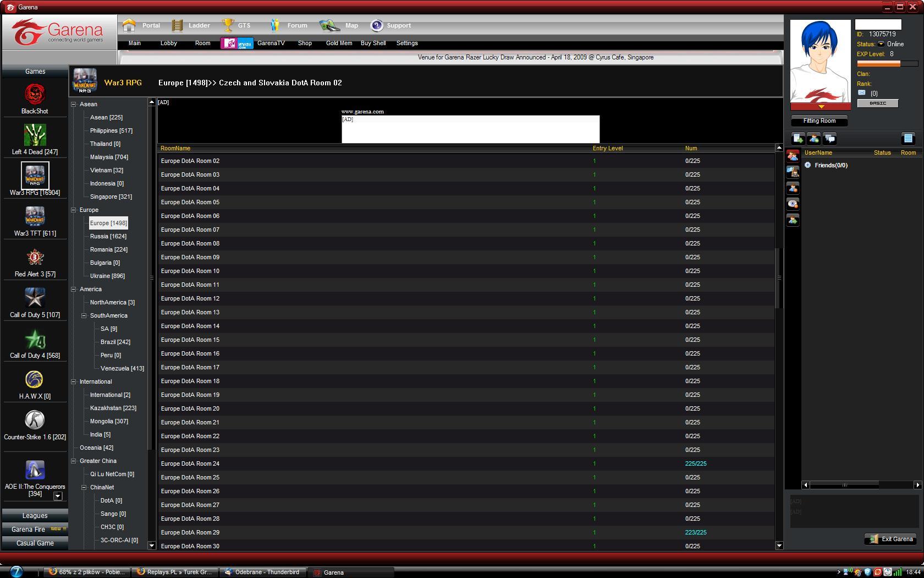Open the ignored users eye icon
This screenshot has width=924, height=578.
(793, 204)
